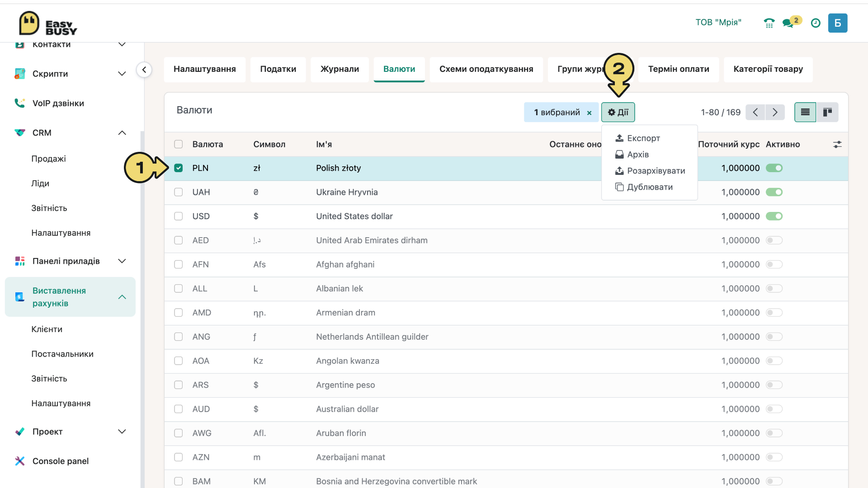Uncheck the PLN row checkbox
This screenshot has width=868, height=488.
coord(179,168)
